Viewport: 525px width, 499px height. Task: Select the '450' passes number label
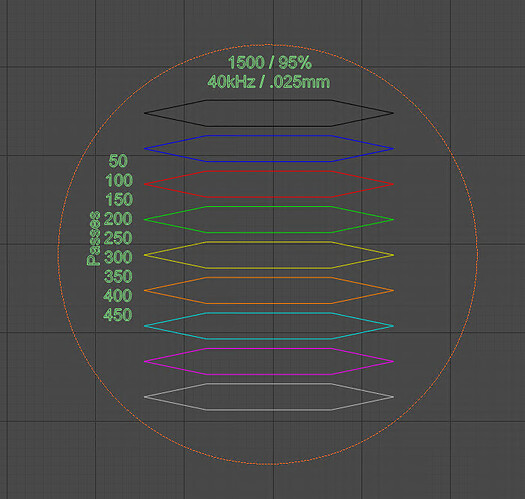[118, 315]
